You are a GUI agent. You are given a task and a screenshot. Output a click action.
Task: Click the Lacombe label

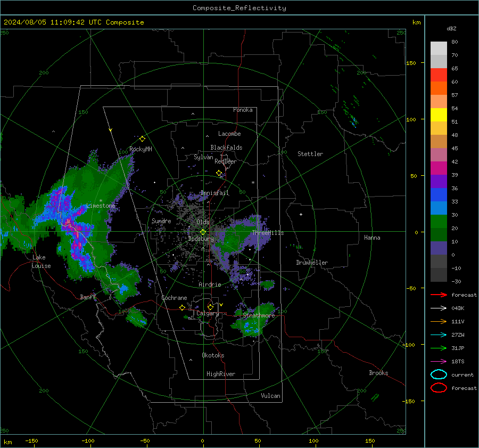(229, 134)
